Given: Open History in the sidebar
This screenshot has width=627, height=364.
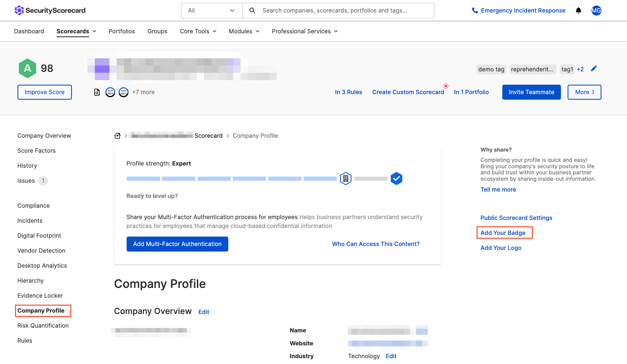Looking at the screenshot, I should click(x=27, y=165).
